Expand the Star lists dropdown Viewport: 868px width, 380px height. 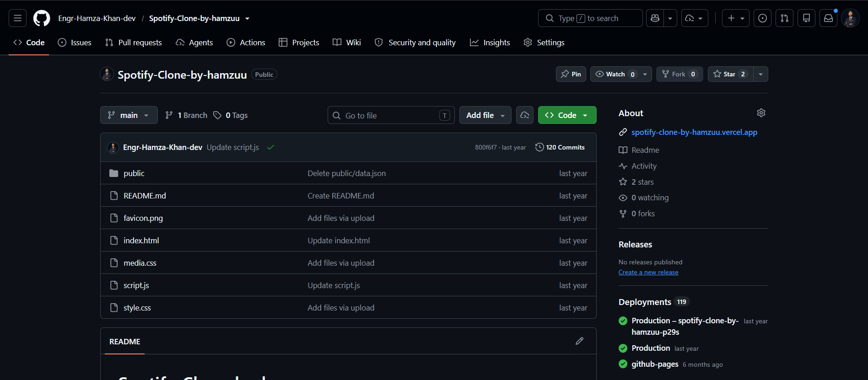(x=760, y=74)
